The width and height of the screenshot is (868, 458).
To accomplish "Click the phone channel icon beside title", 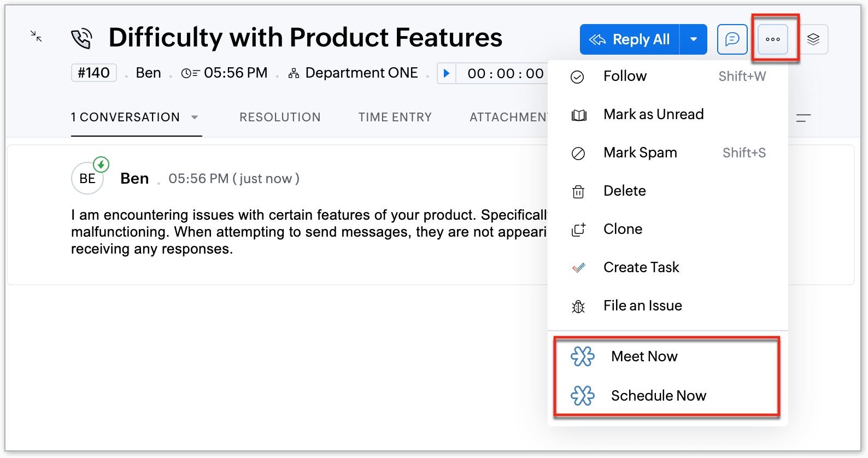I will 81,39.
